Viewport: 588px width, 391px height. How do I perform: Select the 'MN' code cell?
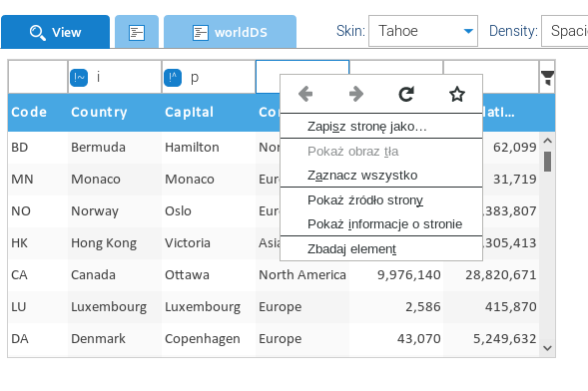pos(38,179)
